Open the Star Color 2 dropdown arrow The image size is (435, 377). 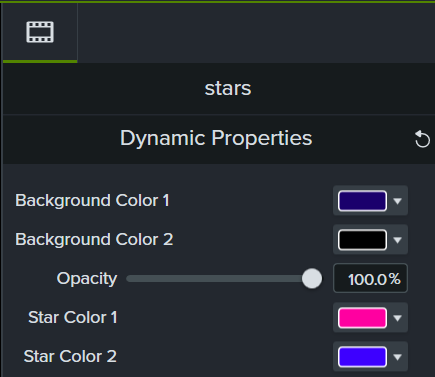[x=397, y=357]
